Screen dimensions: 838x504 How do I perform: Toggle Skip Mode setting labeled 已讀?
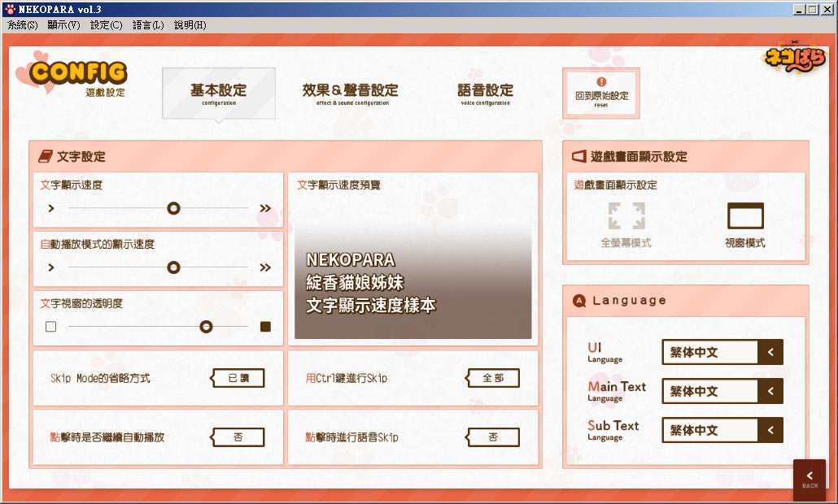[x=238, y=378]
